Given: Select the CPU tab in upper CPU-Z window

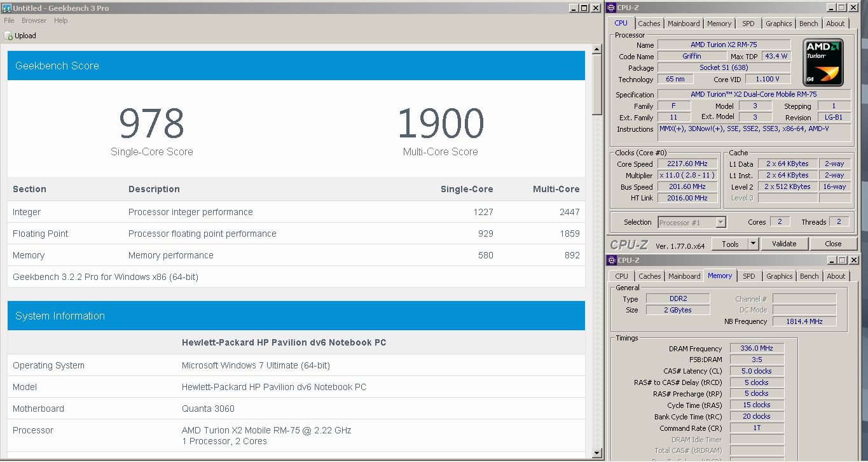Looking at the screenshot, I should [621, 23].
